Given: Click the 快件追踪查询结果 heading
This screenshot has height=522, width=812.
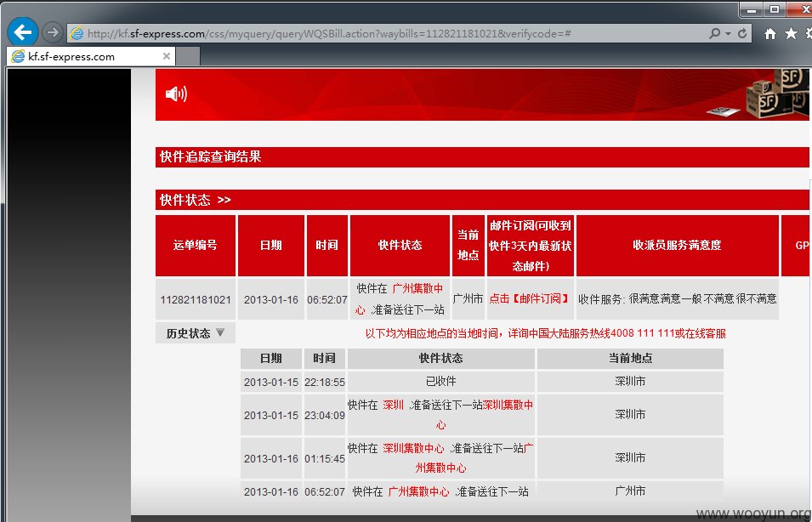Looking at the screenshot, I should pos(210,157).
